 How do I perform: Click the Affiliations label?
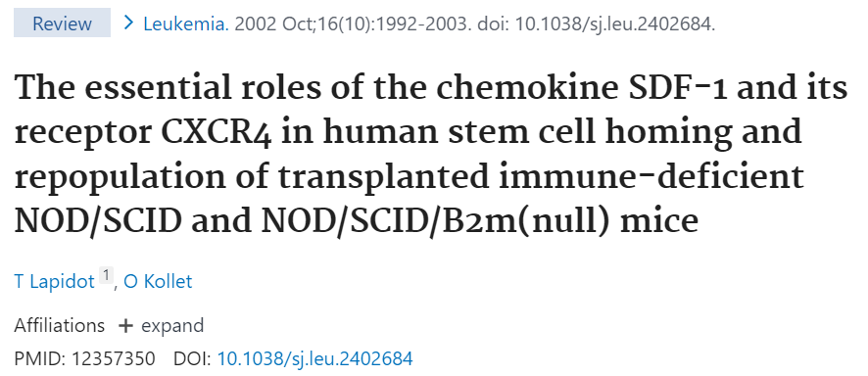(x=59, y=326)
